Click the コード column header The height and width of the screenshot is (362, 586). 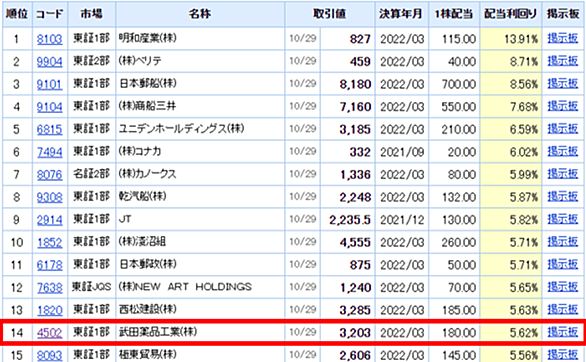click(50, 14)
